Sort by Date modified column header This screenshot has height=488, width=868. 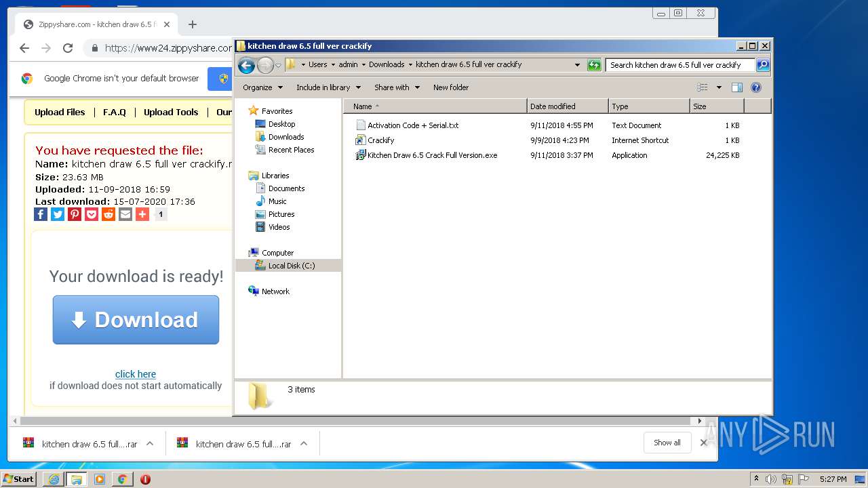pyautogui.click(x=568, y=106)
